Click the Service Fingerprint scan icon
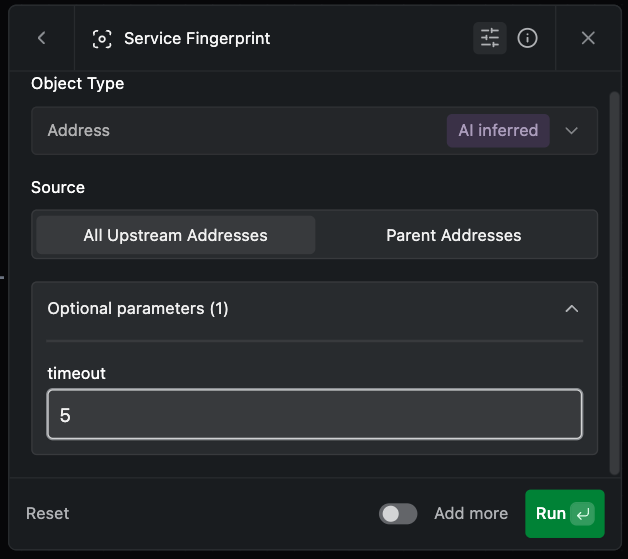 coord(101,39)
